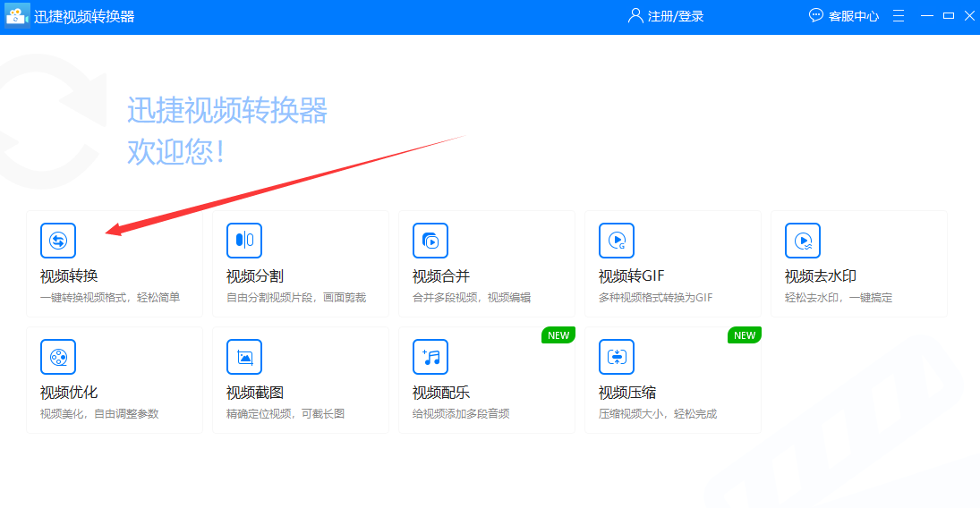Click NEW badge on 视频压缩 card
The image size is (980, 508).
(745, 334)
